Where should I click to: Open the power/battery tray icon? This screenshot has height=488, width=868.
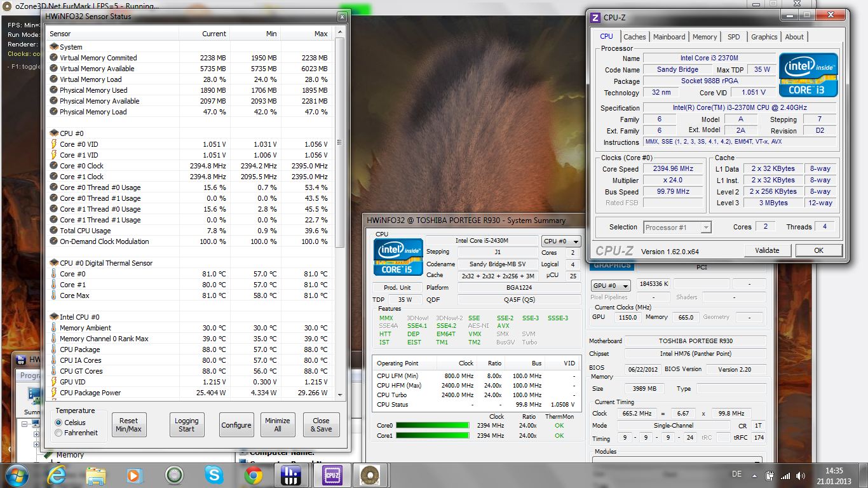770,475
